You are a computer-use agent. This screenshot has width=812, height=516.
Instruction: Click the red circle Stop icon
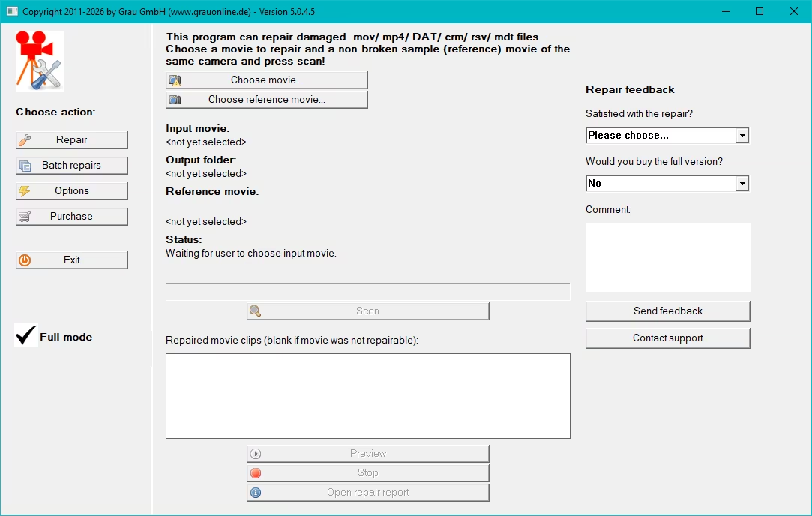point(256,473)
